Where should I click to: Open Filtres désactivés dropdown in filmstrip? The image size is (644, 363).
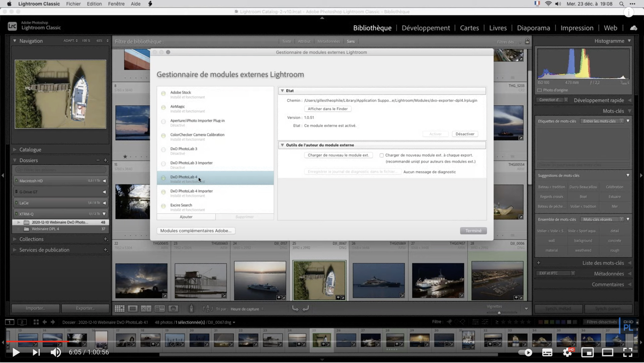[x=601, y=322]
